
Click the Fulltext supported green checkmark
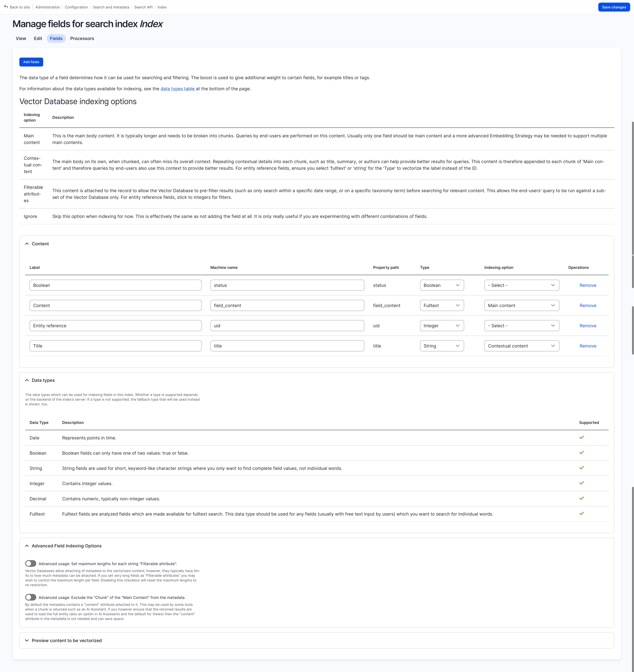coord(581,513)
